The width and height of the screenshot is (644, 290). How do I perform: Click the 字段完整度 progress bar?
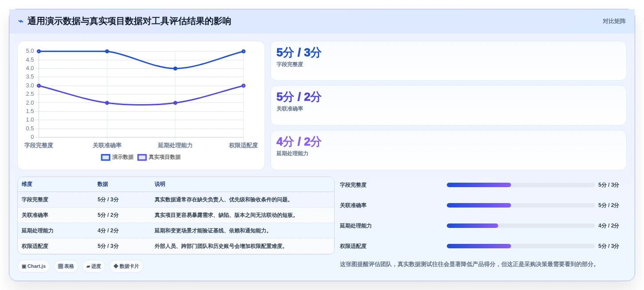pos(521,185)
